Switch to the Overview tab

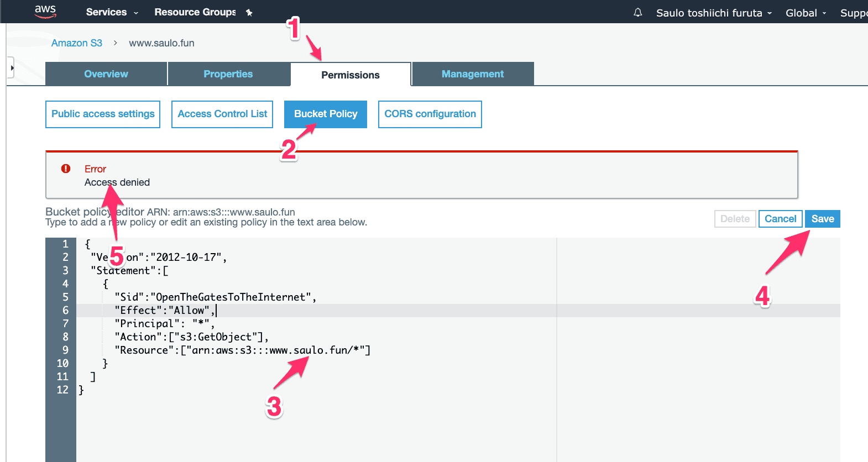tap(106, 74)
